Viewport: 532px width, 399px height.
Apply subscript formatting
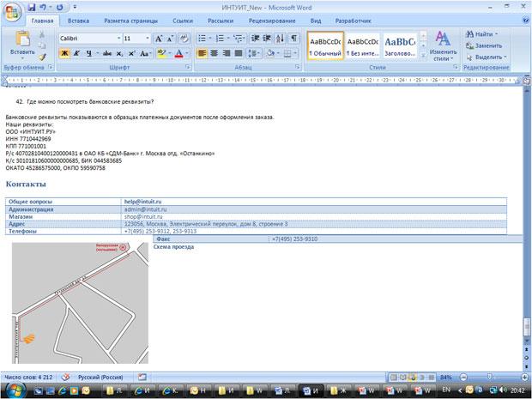119,53
